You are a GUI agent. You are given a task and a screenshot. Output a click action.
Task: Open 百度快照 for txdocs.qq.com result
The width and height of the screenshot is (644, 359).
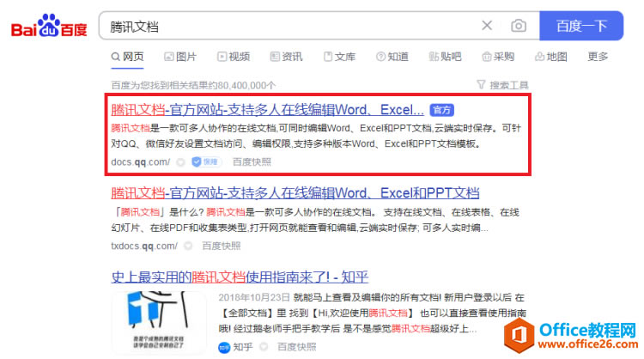(222, 246)
